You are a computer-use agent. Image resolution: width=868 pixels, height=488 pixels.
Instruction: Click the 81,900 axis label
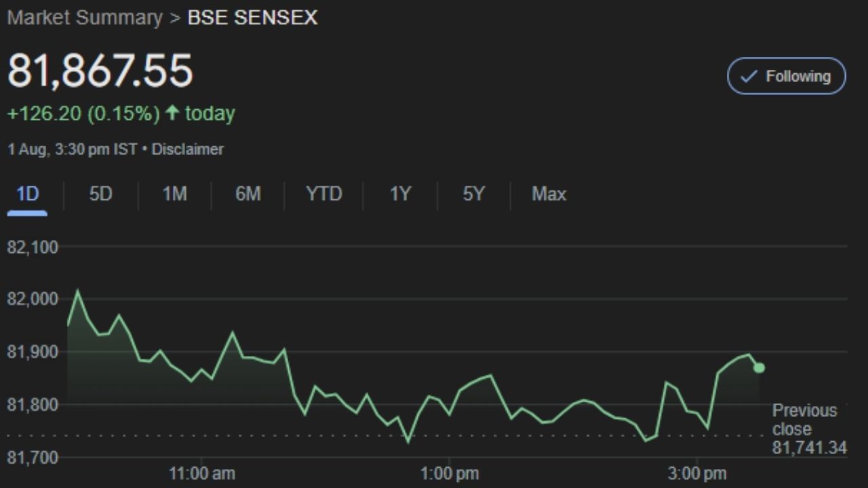pos(33,352)
